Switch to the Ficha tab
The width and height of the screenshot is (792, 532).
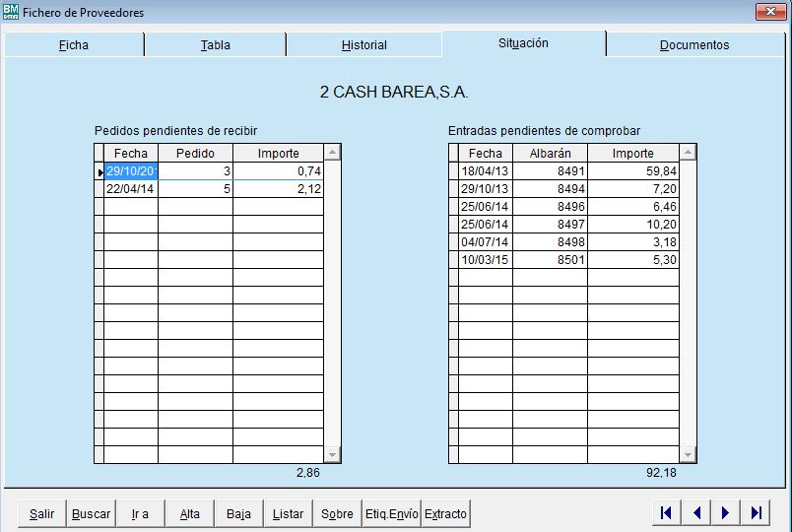point(74,45)
